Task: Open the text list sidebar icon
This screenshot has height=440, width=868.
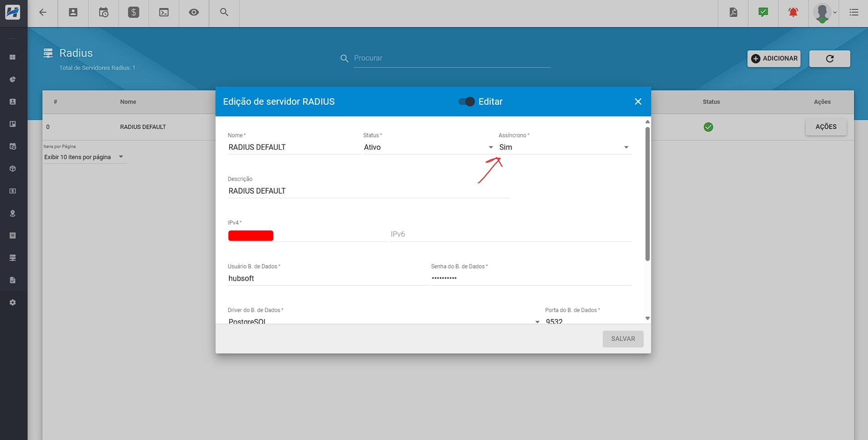Action: pos(13,236)
